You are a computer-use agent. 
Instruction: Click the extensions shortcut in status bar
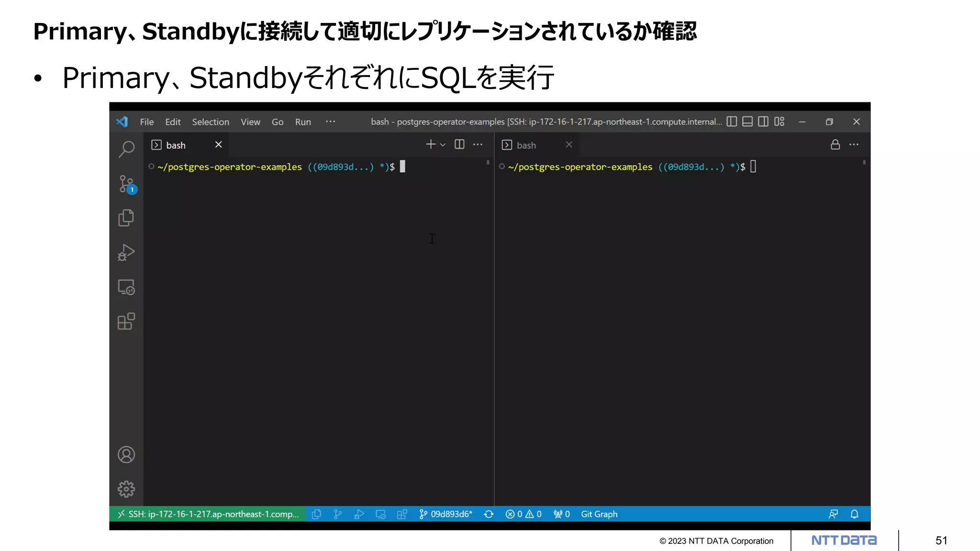(x=402, y=514)
